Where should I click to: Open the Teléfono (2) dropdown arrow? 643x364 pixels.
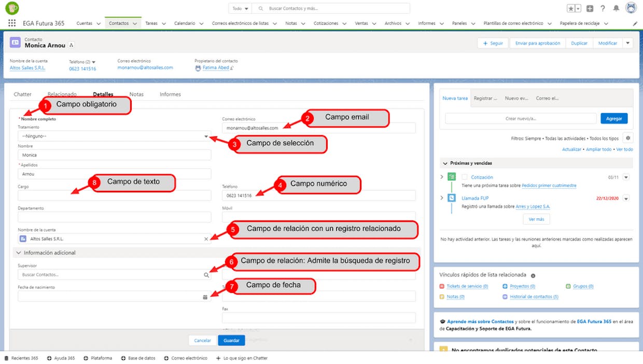pyautogui.click(x=94, y=62)
